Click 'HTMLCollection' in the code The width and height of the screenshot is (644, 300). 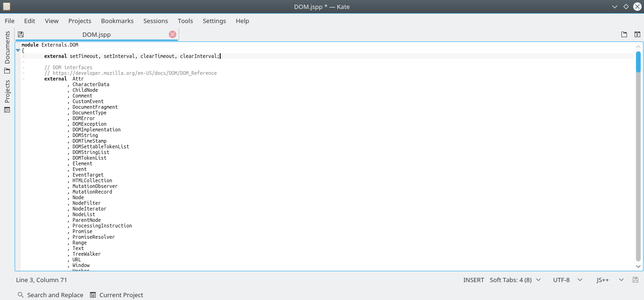[x=92, y=181]
